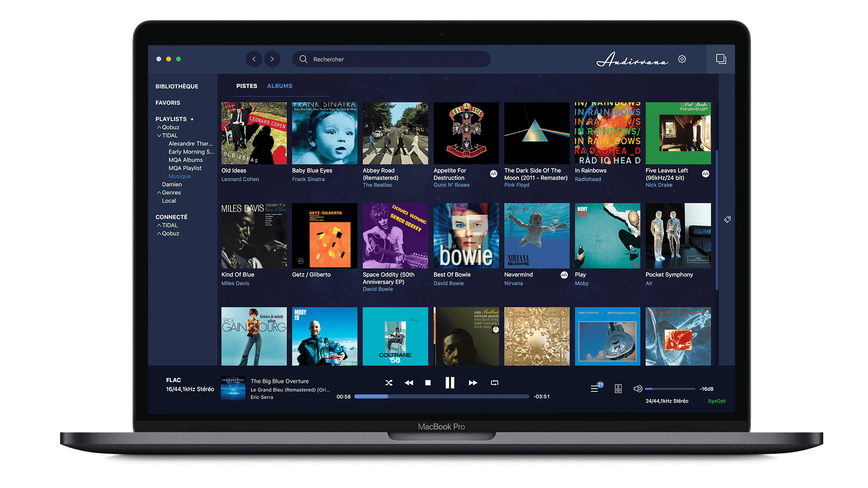
Task: Toggle the dual-panel layout icon
Action: (x=720, y=58)
